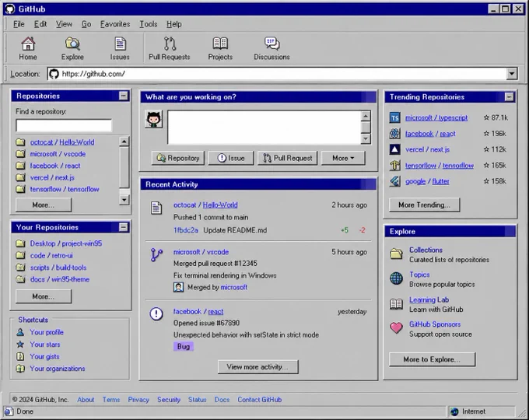The width and height of the screenshot is (529, 420).
Task: Collapse the Your Repositories panel
Action: (124, 227)
